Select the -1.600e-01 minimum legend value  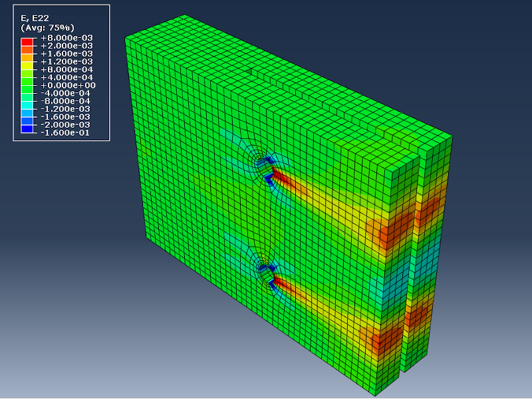65,132
